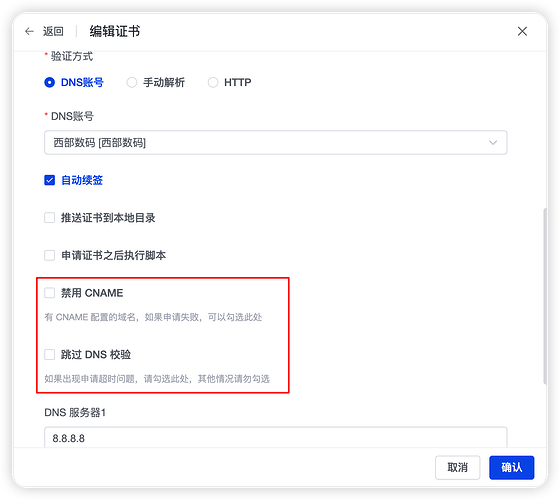
Task: Select the HTTP verification radio option
Action: (x=213, y=82)
